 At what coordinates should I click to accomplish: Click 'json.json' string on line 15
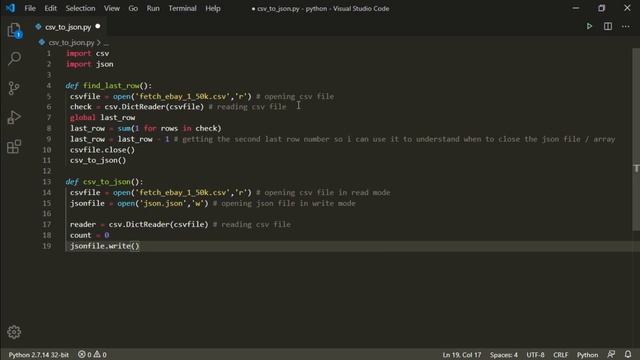pyautogui.click(x=163, y=203)
